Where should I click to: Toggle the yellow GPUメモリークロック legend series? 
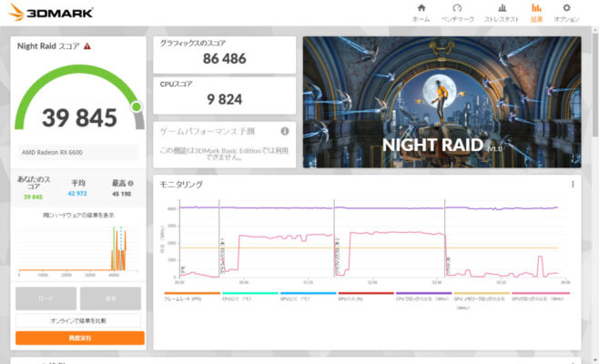point(482,300)
